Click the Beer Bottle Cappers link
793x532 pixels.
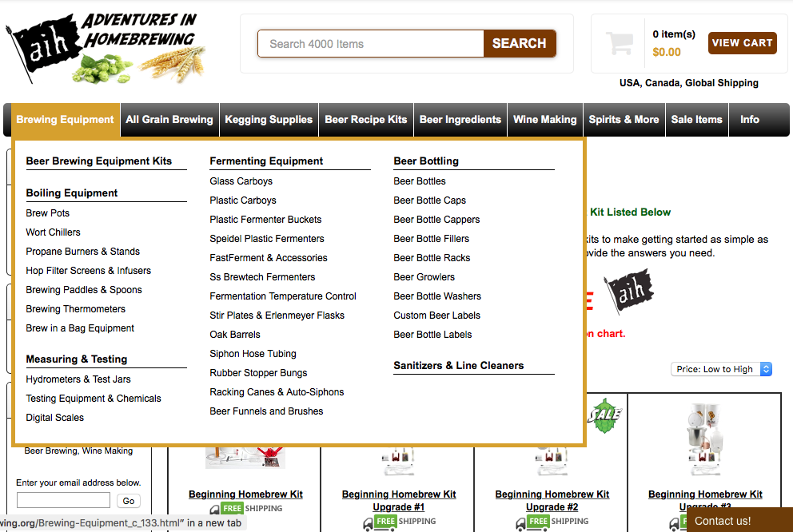coord(436,219)
